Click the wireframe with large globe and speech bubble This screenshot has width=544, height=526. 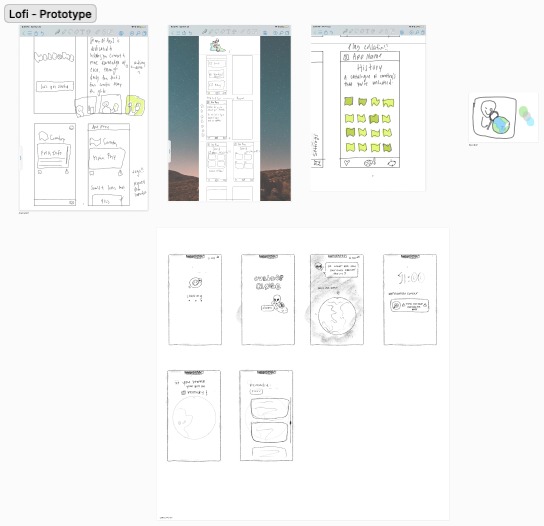click(x=337, y=299)
